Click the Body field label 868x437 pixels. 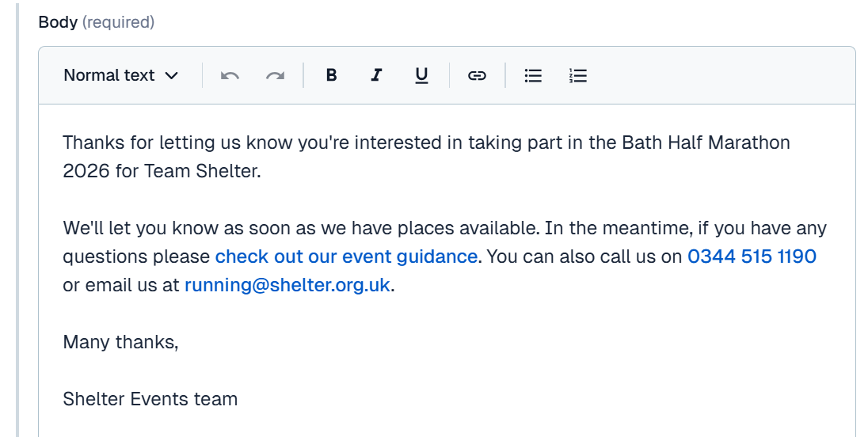coord(58,23)
